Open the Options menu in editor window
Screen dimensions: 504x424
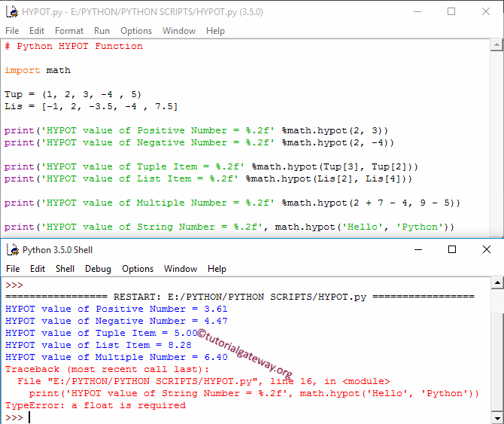point(136,31)
